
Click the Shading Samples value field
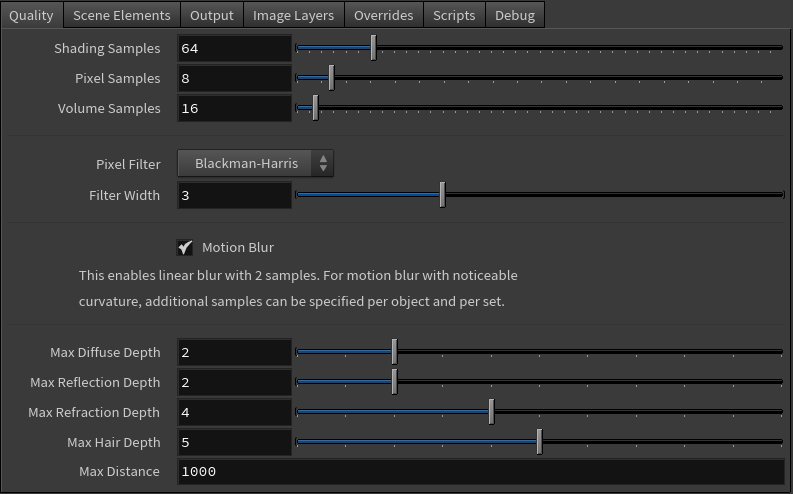(x=234, y=48)
